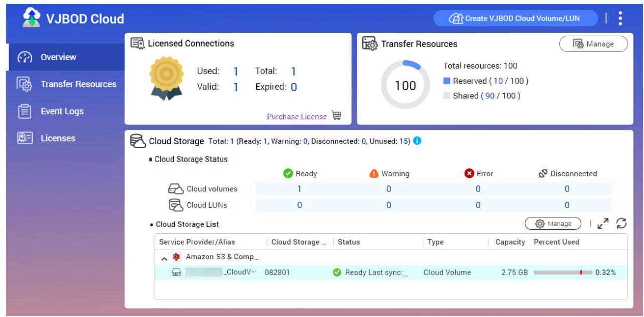This screenshot has height=317, width=644.
Task: Click the Transfer Resources sidebar icon
Action: (25, 84)
